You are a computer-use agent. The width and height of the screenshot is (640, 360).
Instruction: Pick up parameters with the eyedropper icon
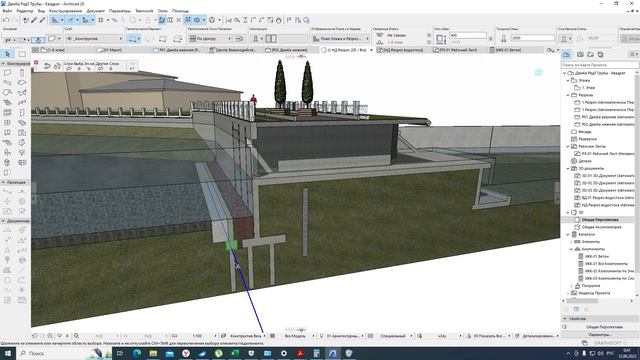click(34, 20)
